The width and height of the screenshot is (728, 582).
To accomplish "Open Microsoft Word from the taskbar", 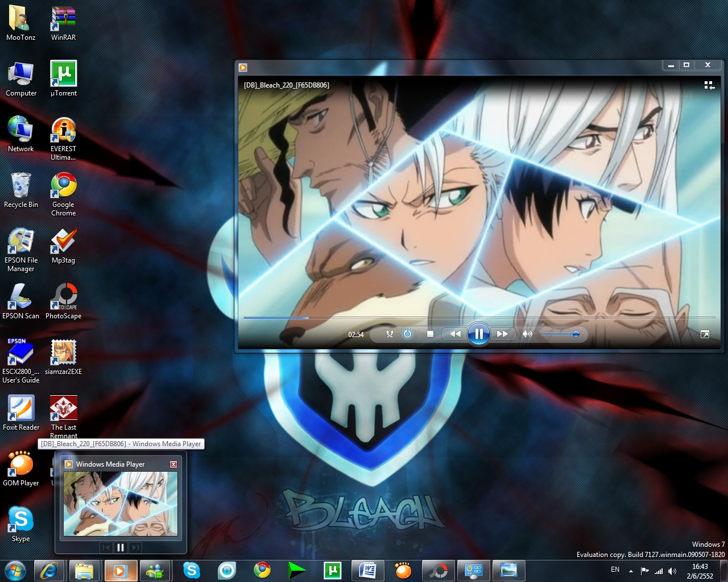I will click(x=368, y=570).
